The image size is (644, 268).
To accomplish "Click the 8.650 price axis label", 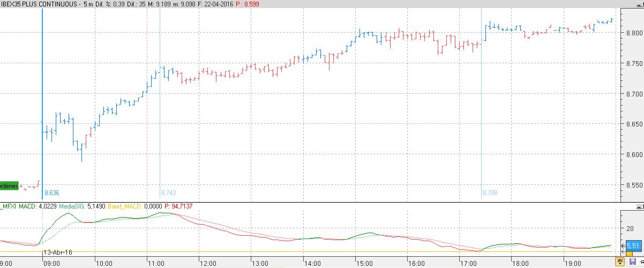I will pos(634,125).
